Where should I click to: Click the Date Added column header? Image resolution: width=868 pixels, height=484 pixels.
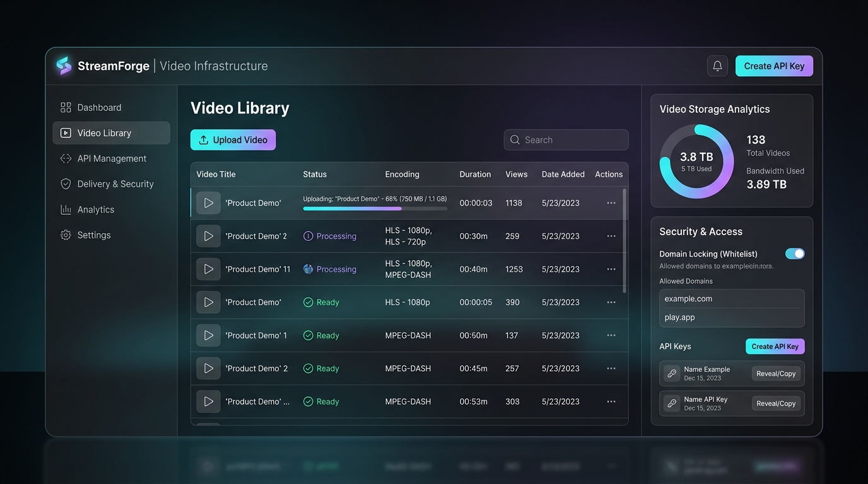coord(563,174)
